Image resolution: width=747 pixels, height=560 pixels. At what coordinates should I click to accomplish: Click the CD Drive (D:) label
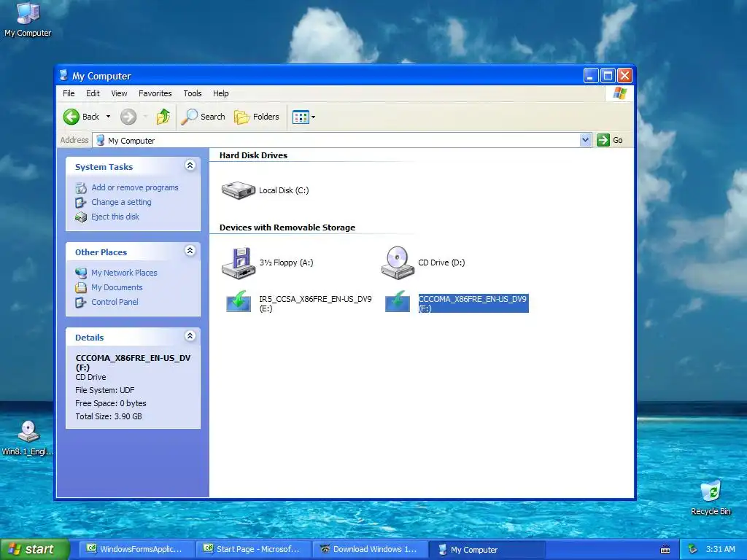(441, 262)
